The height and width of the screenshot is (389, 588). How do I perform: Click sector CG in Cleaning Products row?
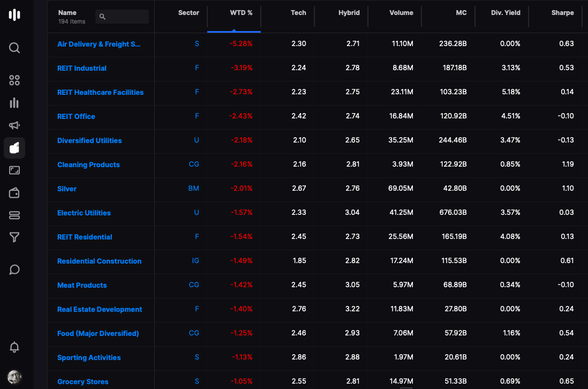pos(194,164)
